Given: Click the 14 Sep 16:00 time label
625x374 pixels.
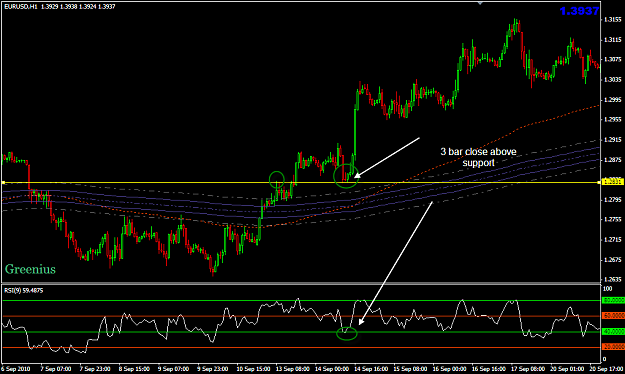Looking at the screenshot, I should pyautogui.click(x=371, y=369).
